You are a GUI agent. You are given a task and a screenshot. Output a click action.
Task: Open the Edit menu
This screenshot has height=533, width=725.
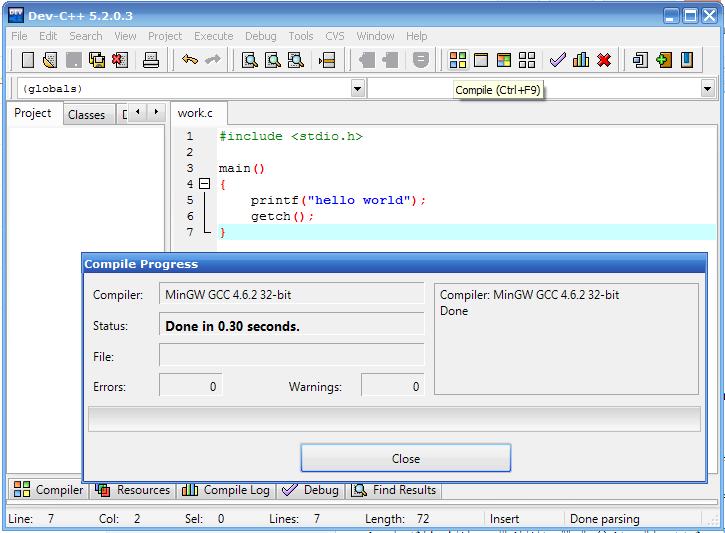tap(48, 36)
